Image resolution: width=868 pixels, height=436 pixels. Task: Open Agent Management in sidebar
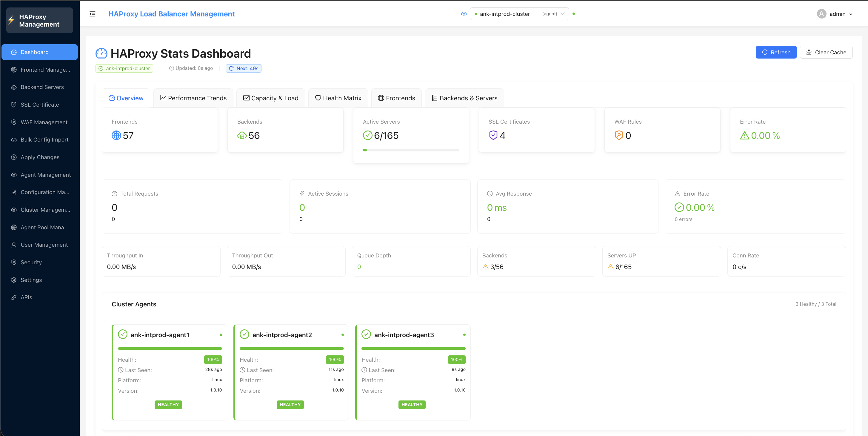pyautogui.click(x=40, y=175)
